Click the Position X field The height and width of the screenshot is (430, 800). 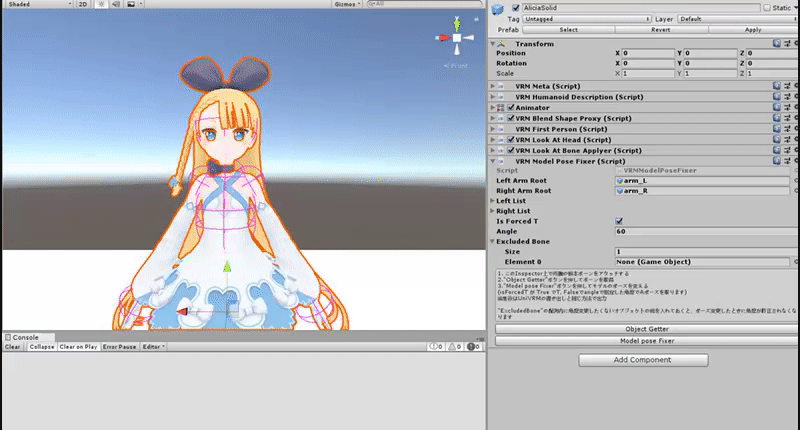pos(648,53)
